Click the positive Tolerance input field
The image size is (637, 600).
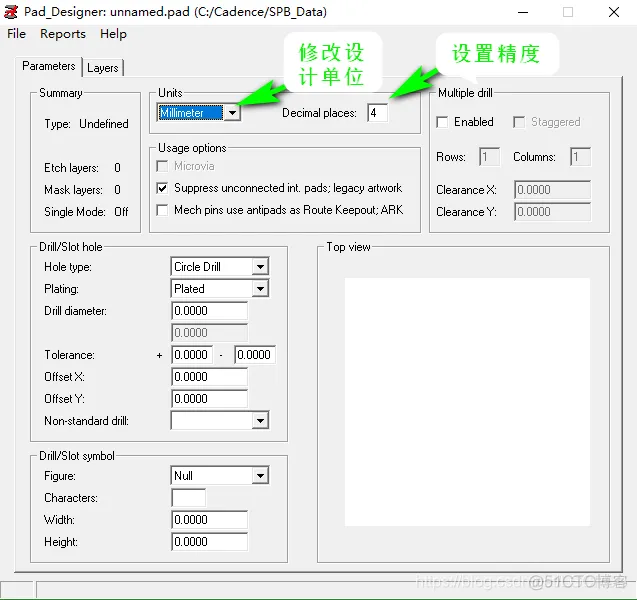coord(192,355)
